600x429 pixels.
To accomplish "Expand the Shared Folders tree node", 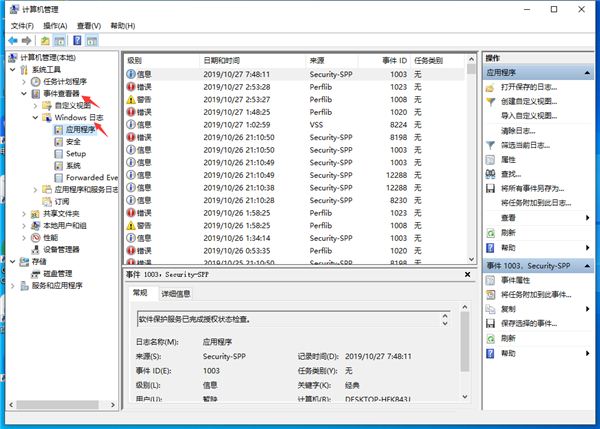I will (24, 213).
